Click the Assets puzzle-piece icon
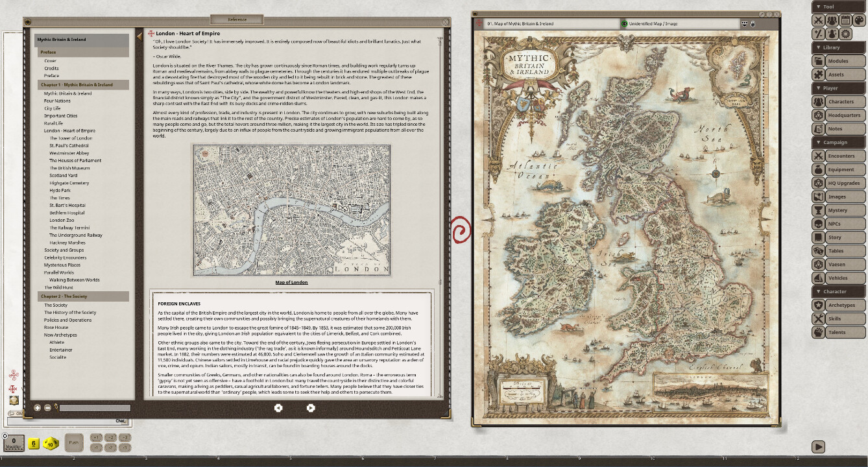The height and width of the screenshot is (467, 868). click(x=818, y=75)
